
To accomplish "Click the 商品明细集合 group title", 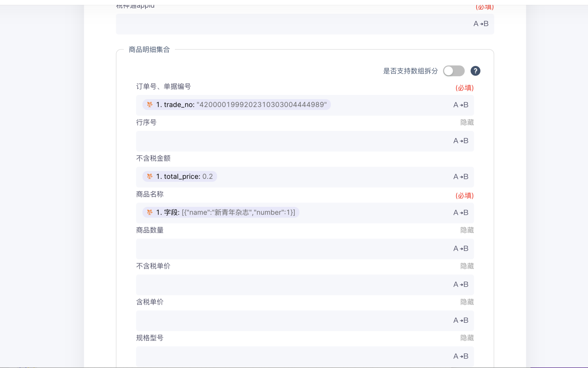I will 149,50.
